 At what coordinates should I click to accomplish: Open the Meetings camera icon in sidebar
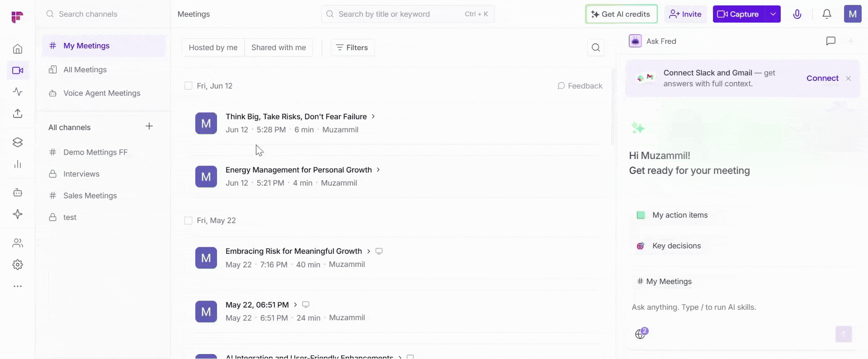pyautogui.click(x=18, y=71)
